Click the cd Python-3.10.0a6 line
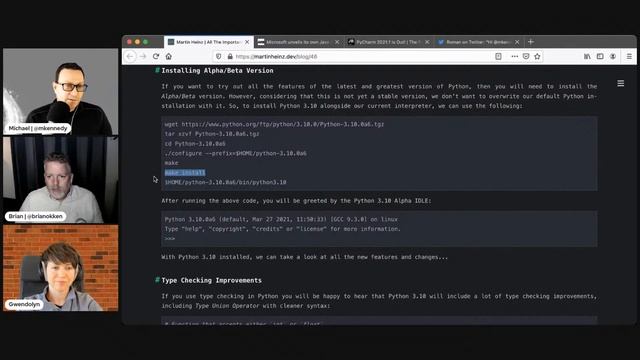640x360 pixels. (x=195, y=144)
